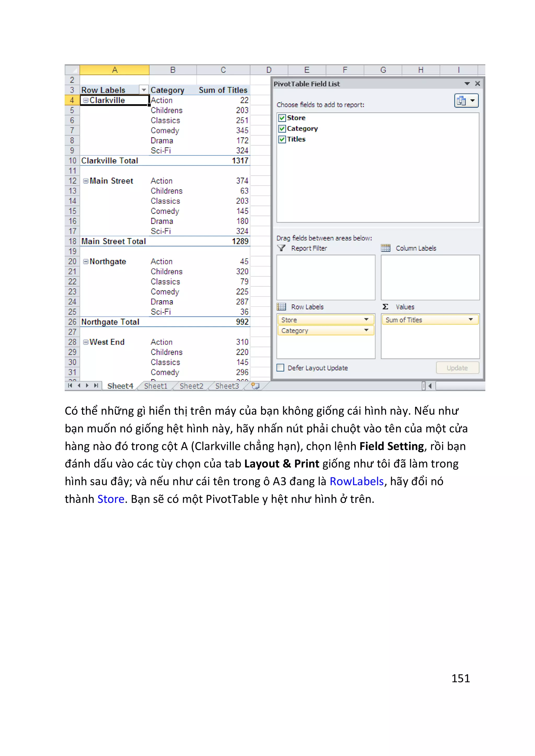Collapse the Northgate store group

tap(86, 261)
